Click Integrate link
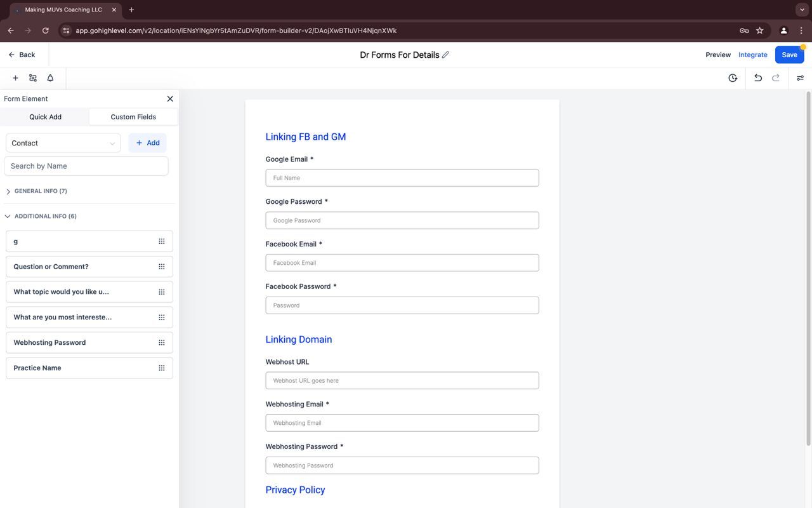Viewport: 812px width, 508px height. 753,55
